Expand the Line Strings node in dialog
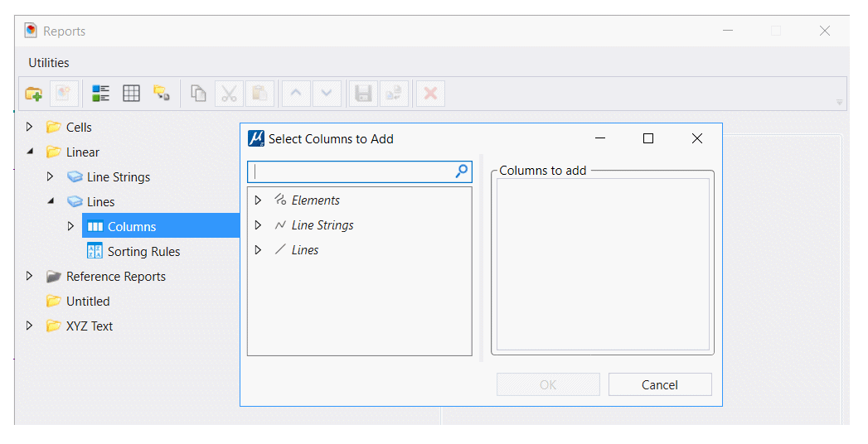This screenshot has width=868, height=444. click(x=258, y=225)
